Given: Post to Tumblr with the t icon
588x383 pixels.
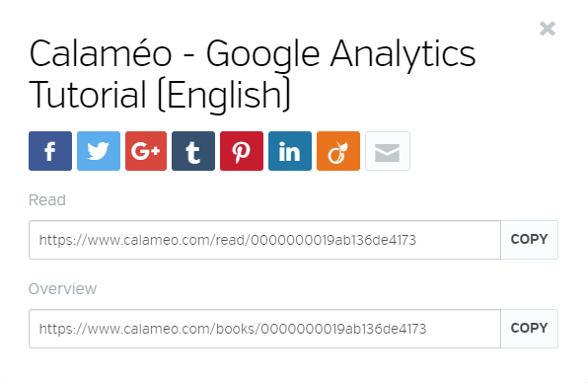Looking at the screenshot, I should point(193,151).
